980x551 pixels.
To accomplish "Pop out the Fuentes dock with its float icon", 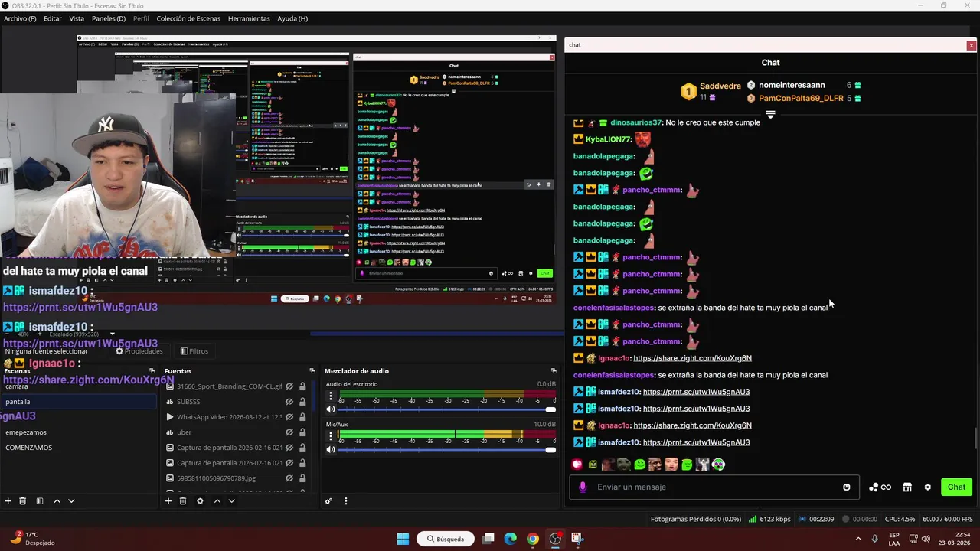I will (312, 371).
